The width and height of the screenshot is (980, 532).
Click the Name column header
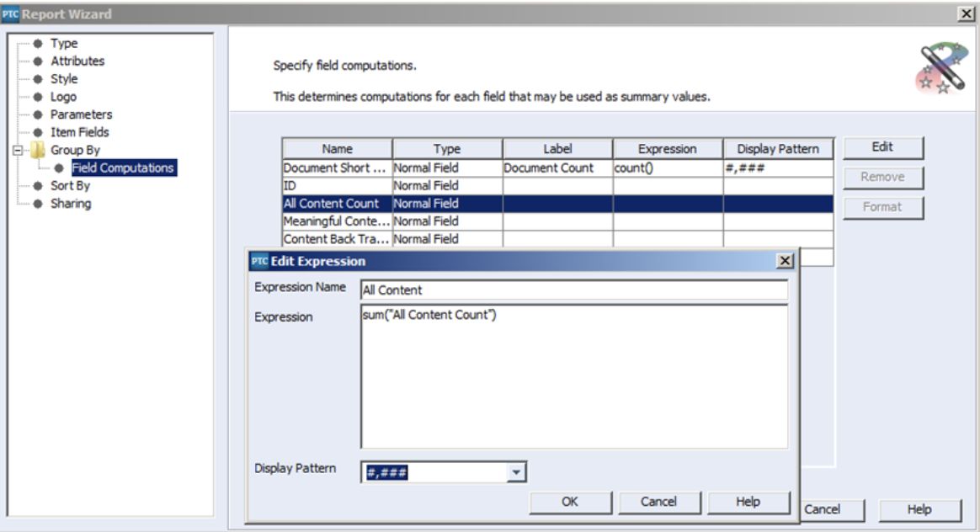337,149
